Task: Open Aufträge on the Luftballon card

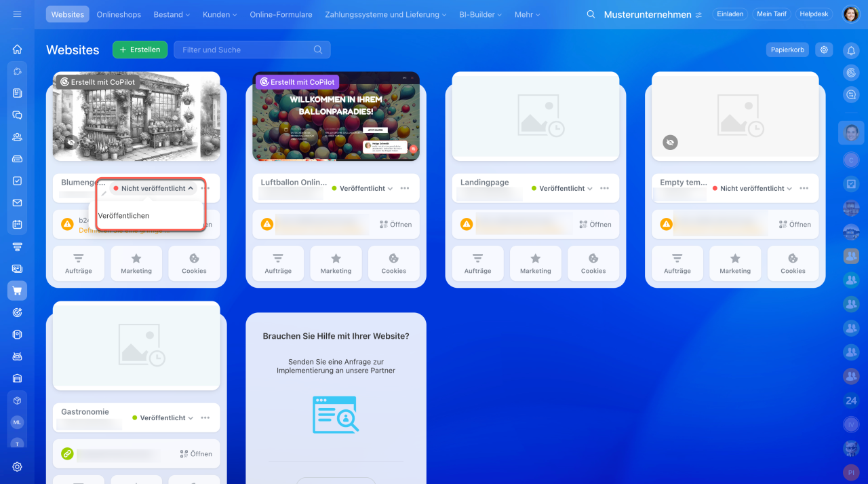Action: (278, 263)
